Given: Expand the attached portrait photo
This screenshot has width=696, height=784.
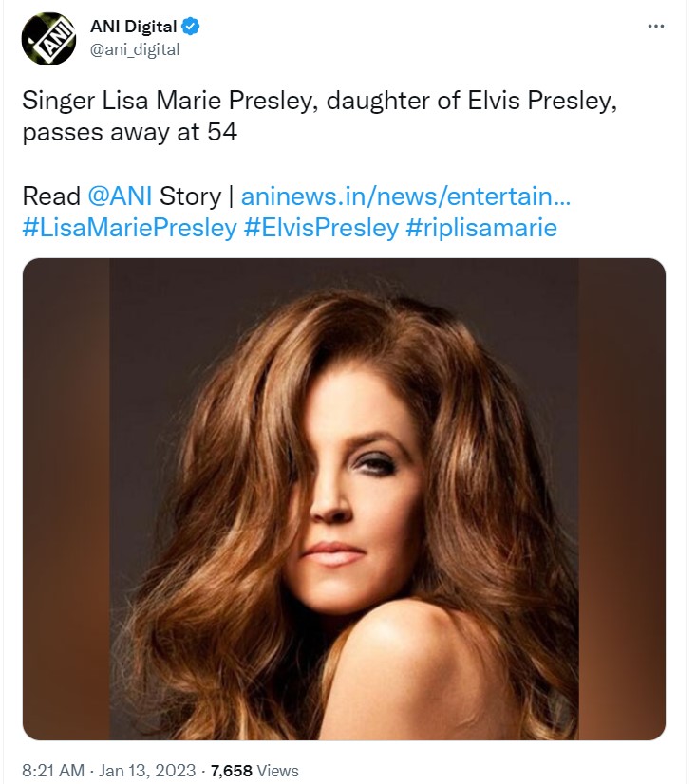Looking at the screenshot, I should coord(344,499).
